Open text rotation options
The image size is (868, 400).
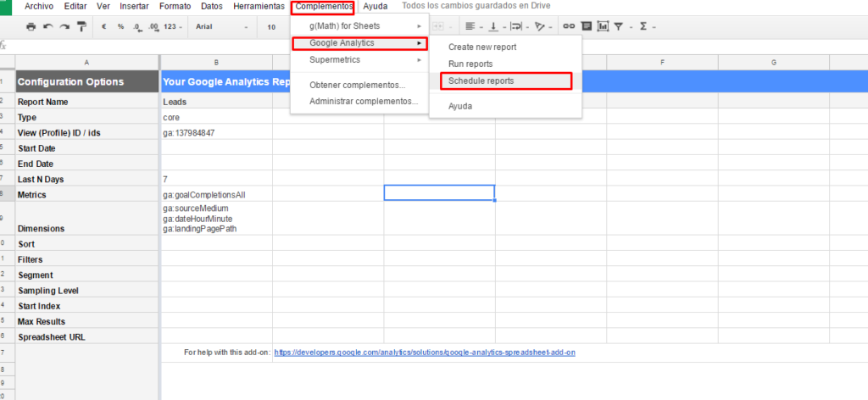click(x=543, y=26)
